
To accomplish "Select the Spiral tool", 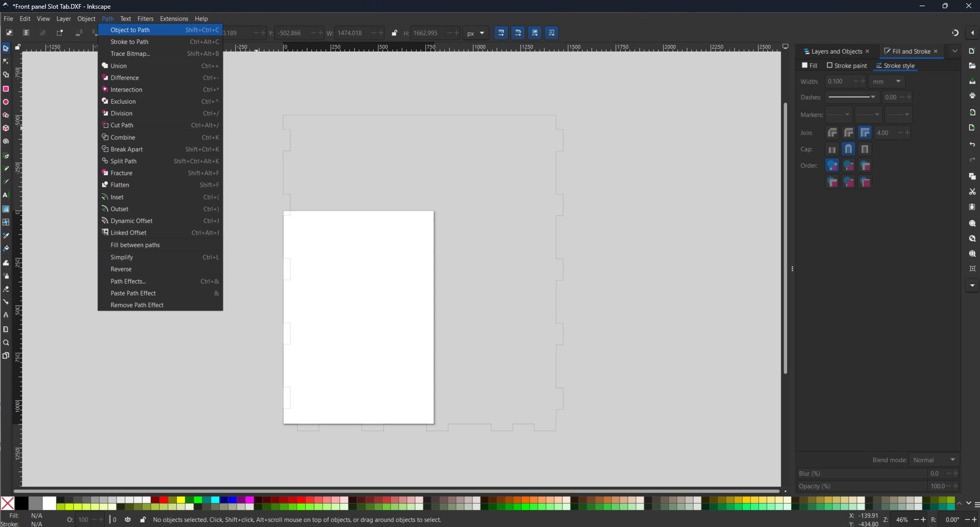I will 6,142.
